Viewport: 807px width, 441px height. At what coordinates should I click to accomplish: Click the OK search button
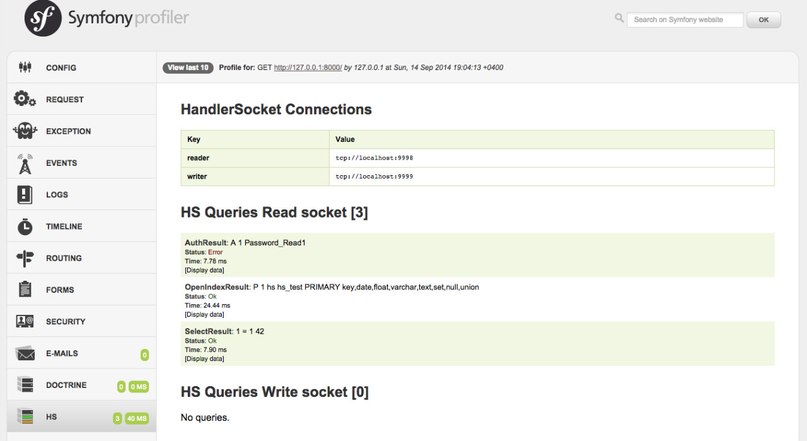(x=764, y=20)
